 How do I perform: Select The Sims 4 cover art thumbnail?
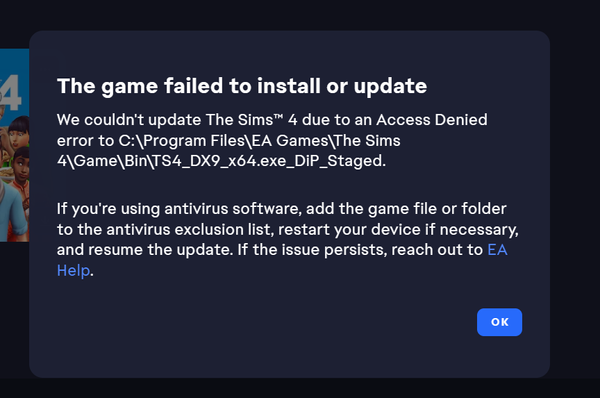click(15, 145)
